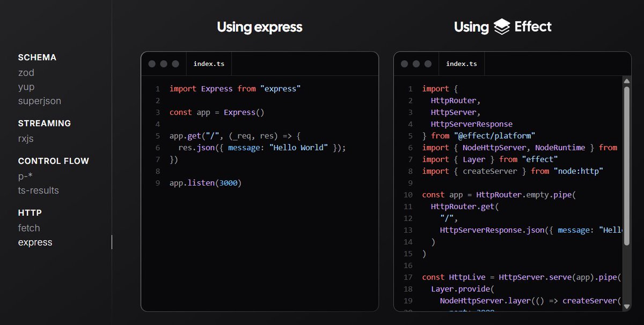The height and width of the screenshot is (325, 644).
Task: Select zod in the Schema list
Action: (26, 72)
